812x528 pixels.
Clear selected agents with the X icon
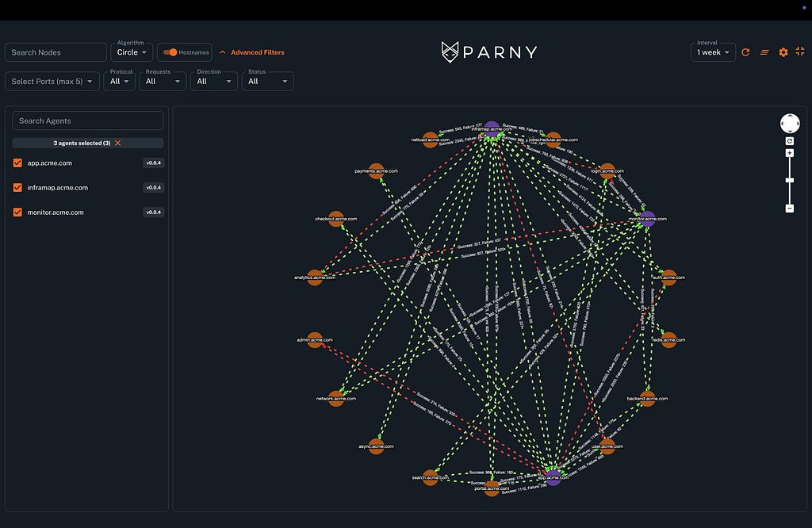[x=117, y=143]
